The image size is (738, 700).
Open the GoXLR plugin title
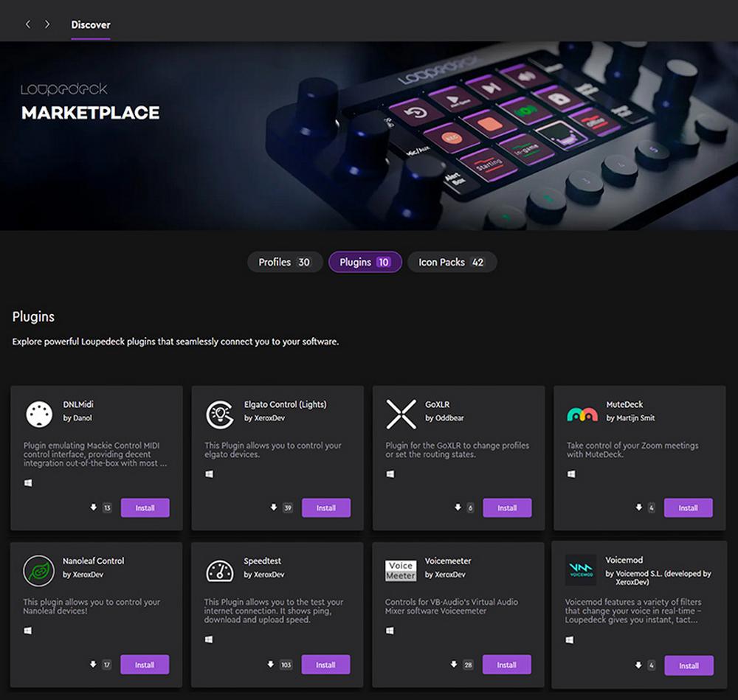click(x=437, y=404)
